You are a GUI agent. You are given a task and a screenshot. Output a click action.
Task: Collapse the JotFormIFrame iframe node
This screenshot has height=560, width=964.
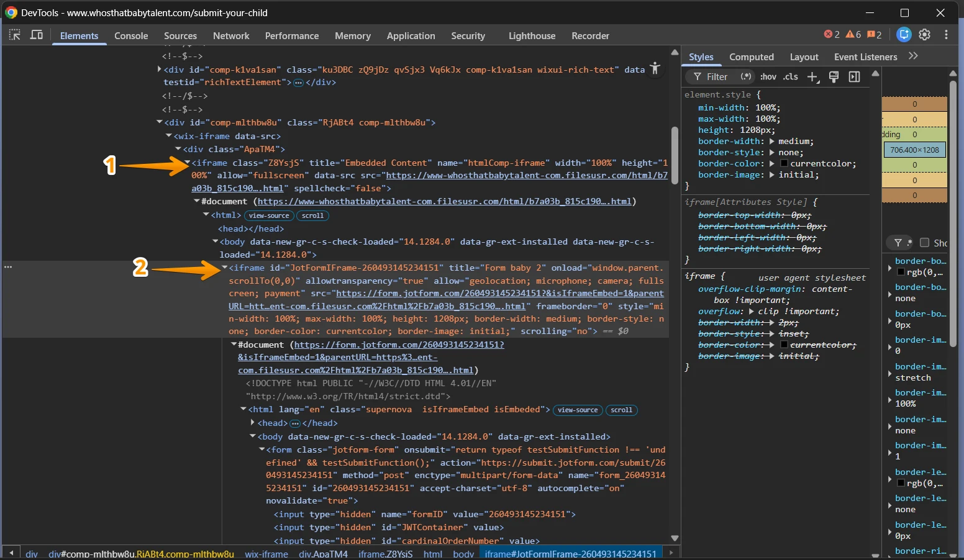click(x=225, y=268)
